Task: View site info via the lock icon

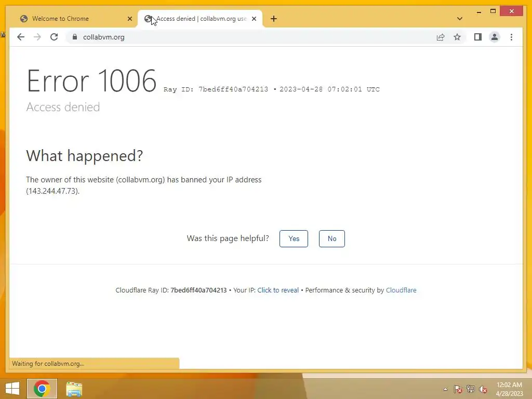Action: pos(75,37)
